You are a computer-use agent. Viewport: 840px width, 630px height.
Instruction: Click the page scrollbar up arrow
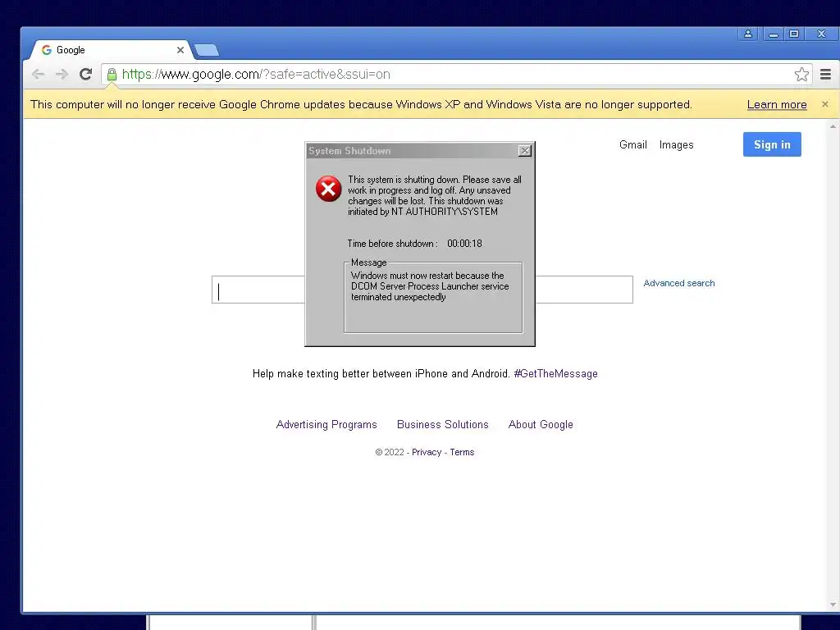pos(833,126)
